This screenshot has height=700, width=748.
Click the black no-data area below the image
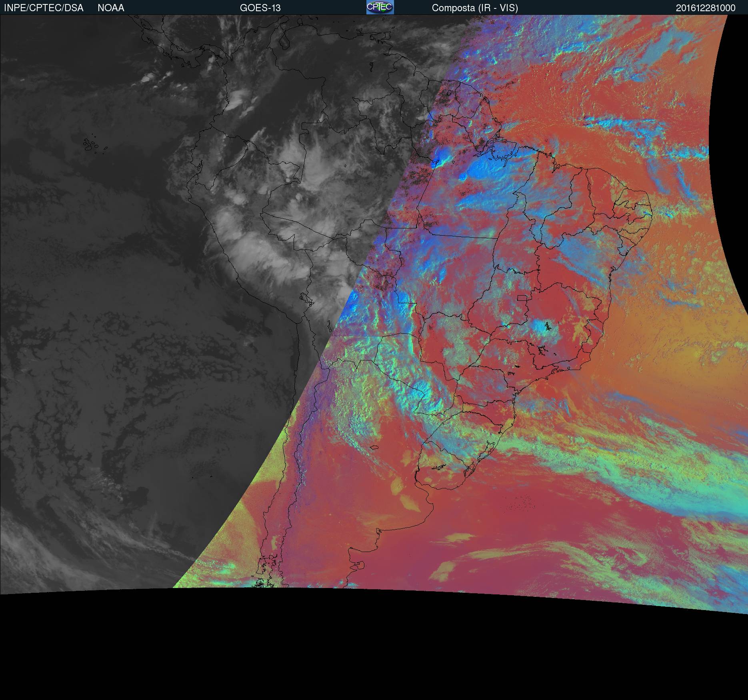(374, 656)
